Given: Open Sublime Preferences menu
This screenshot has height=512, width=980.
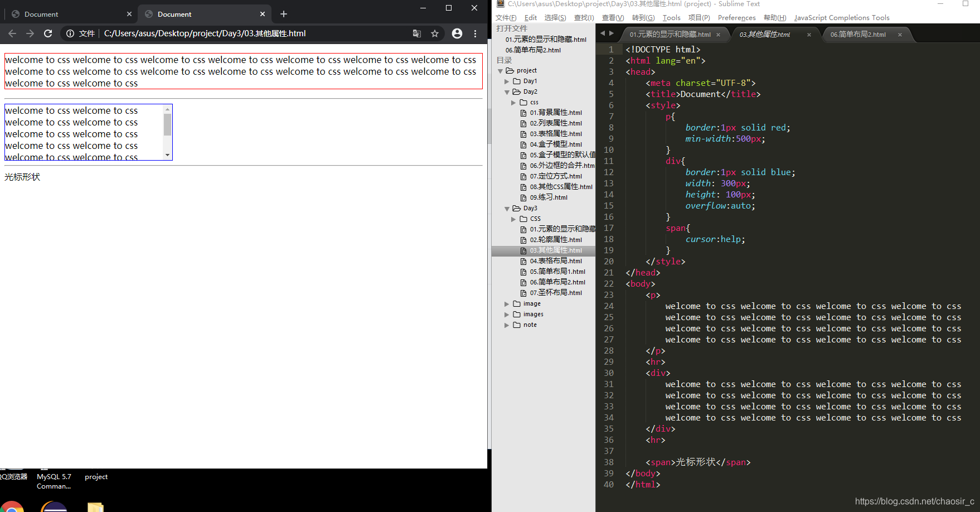Looking at the screenshot, I should (x=736, y=18).
